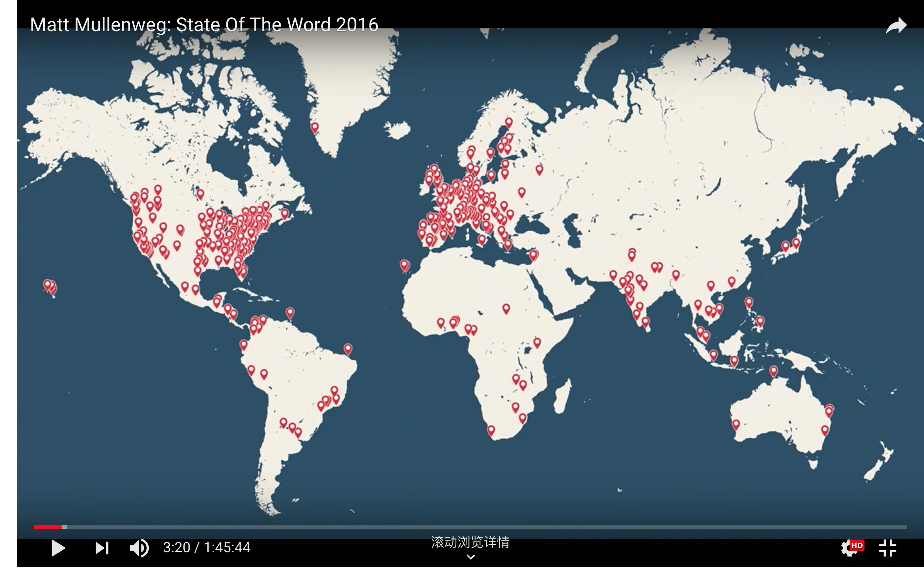Exit full screen mode
The image size is (924, 587).
pyautogui.click(x=888, y=548)
